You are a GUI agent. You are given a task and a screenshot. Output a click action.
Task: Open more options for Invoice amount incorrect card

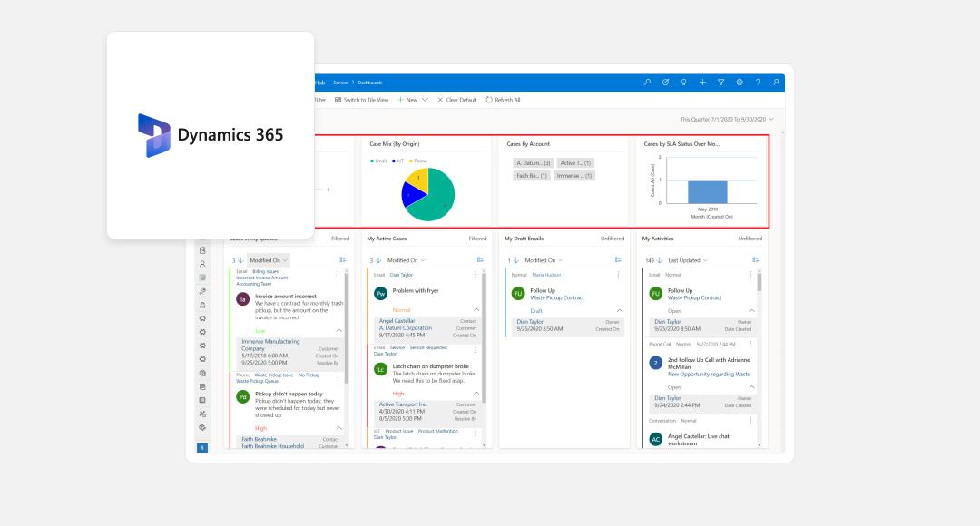click(x=338, y=274)
